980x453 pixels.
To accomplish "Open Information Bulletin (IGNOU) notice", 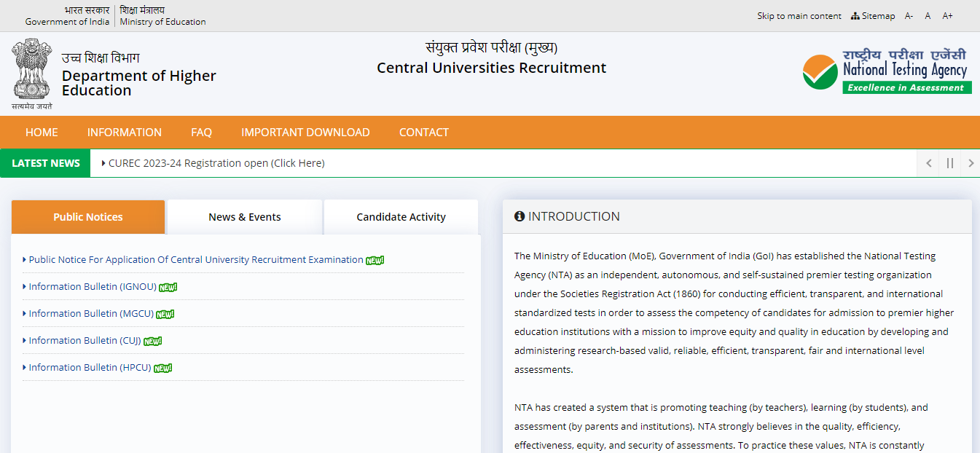I will (x=92, y=287).
